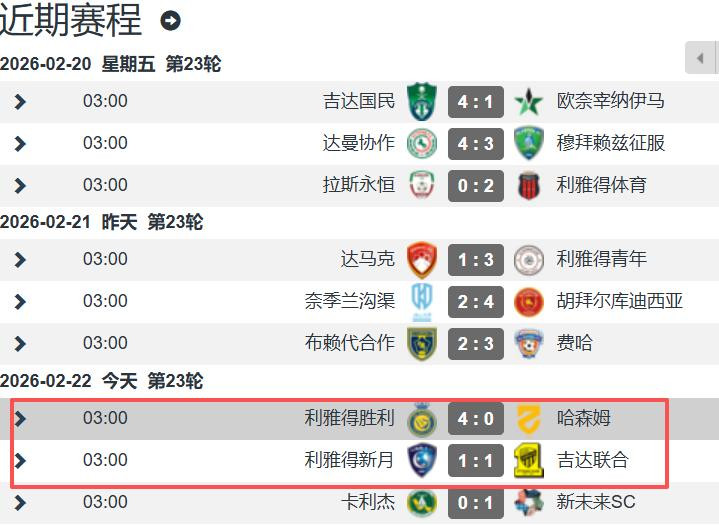719x525 pixels.
Task: Click the previous-round left arrow button
Action: click(x=701, y=58)
